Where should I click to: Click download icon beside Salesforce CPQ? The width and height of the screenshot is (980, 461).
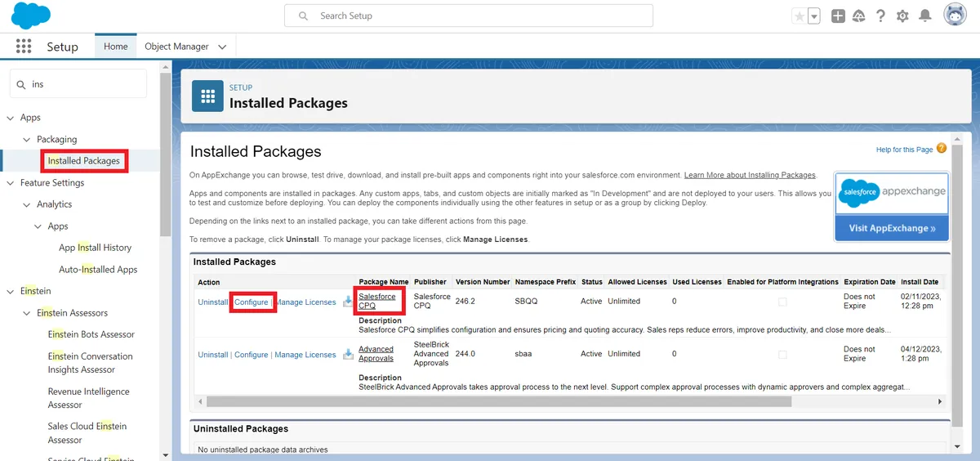pos(348,302)
